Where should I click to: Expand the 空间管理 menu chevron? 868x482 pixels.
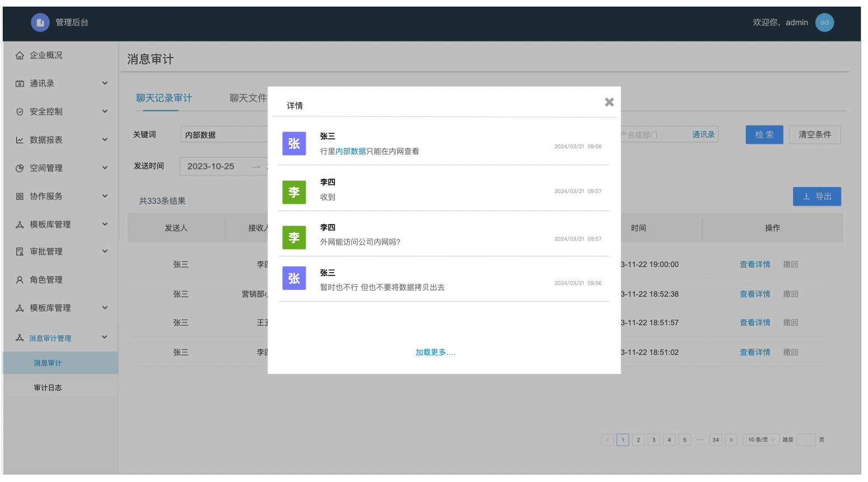coord(105,167)
